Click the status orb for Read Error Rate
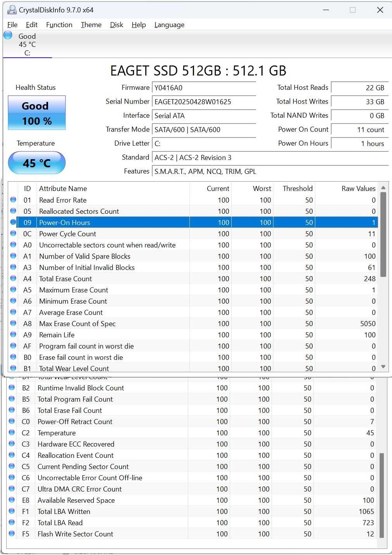This screenshot has height=555, width=392. tap(13, 200)
